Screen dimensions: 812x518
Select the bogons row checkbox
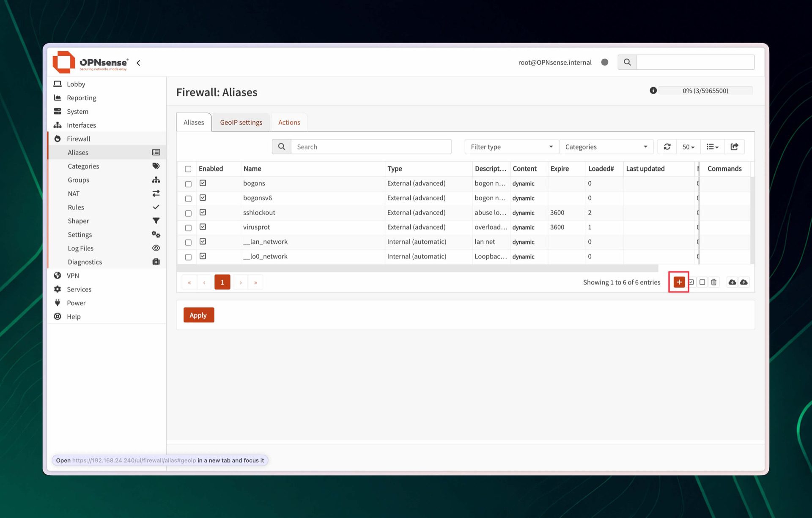tap(188, 184)
